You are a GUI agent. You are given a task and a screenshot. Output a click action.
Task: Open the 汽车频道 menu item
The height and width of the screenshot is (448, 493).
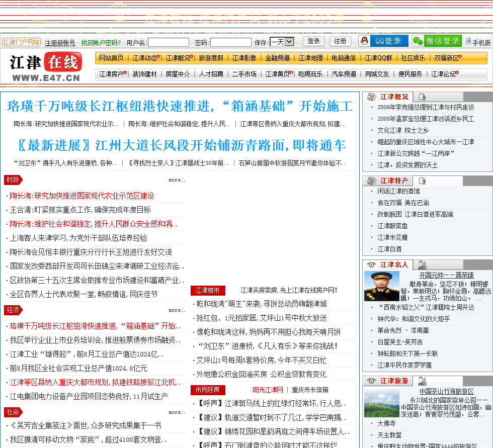344,74
